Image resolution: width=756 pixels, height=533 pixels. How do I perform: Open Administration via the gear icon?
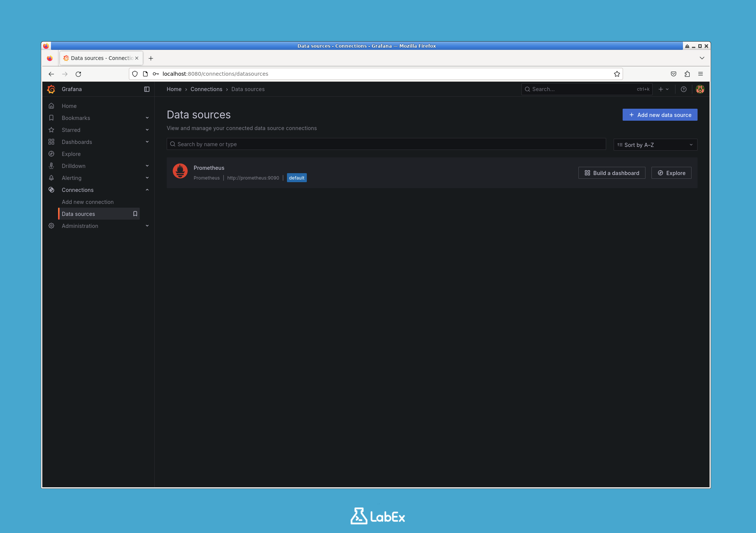[51, 226]
